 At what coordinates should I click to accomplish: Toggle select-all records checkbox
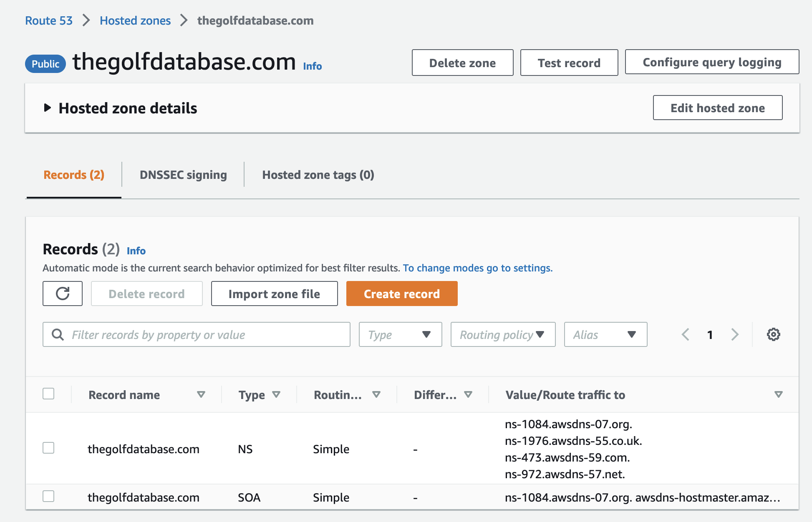[48, 394]
